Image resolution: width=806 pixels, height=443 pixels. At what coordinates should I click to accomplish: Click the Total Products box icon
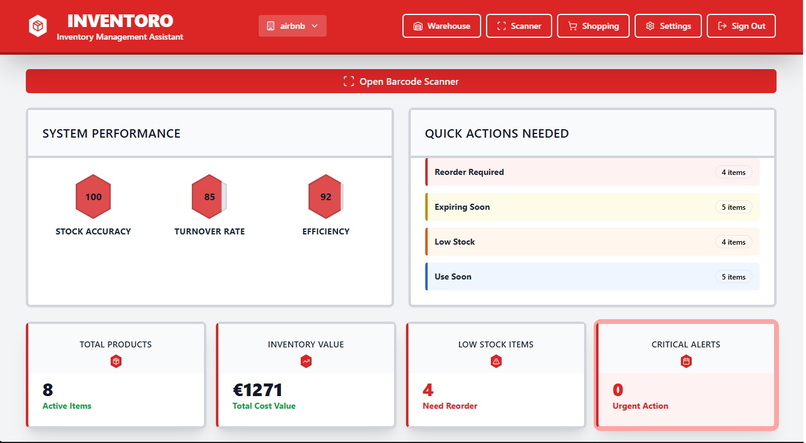pyautogui.click(x=116, y=362)
